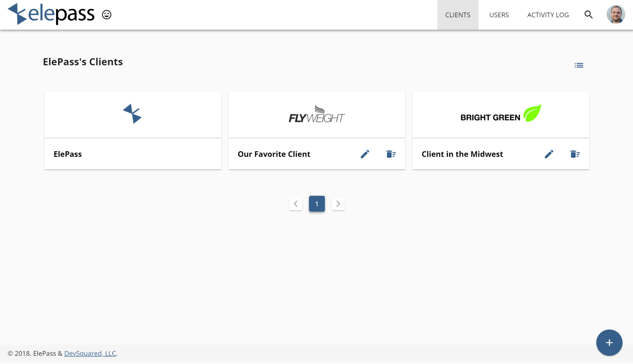Screen dimensions: 633x364
Task: Switch to list view layout
Action: pos(579,65)
